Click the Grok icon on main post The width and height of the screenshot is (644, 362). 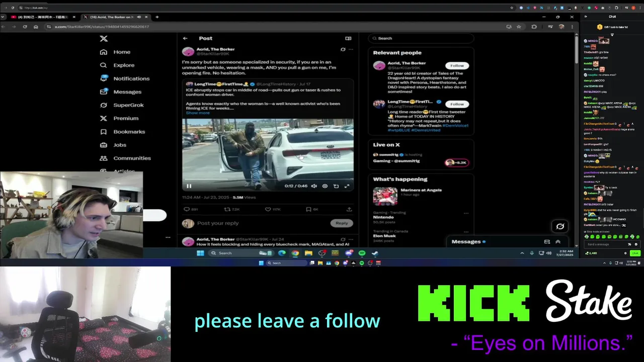(x=343, y=49)
